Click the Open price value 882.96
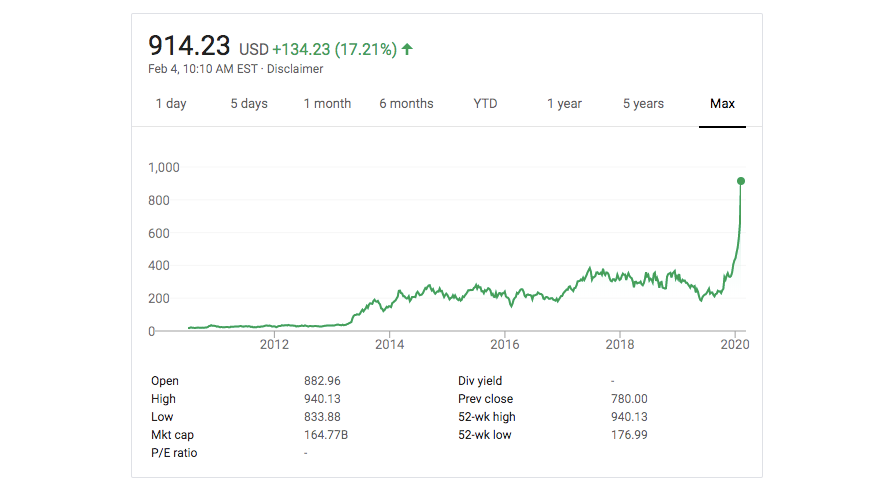The height and width of the screenshot is (488, 892). [x=323, y=381]
